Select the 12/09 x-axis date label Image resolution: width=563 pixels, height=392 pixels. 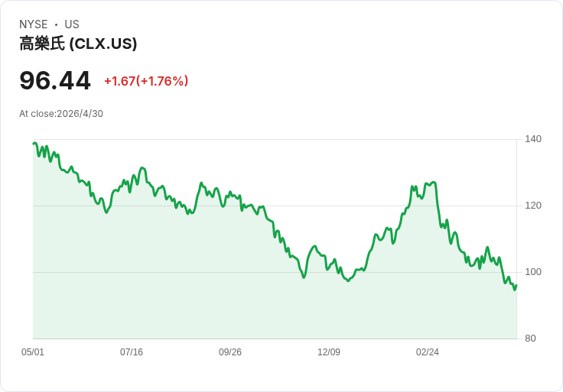[329, 352]
